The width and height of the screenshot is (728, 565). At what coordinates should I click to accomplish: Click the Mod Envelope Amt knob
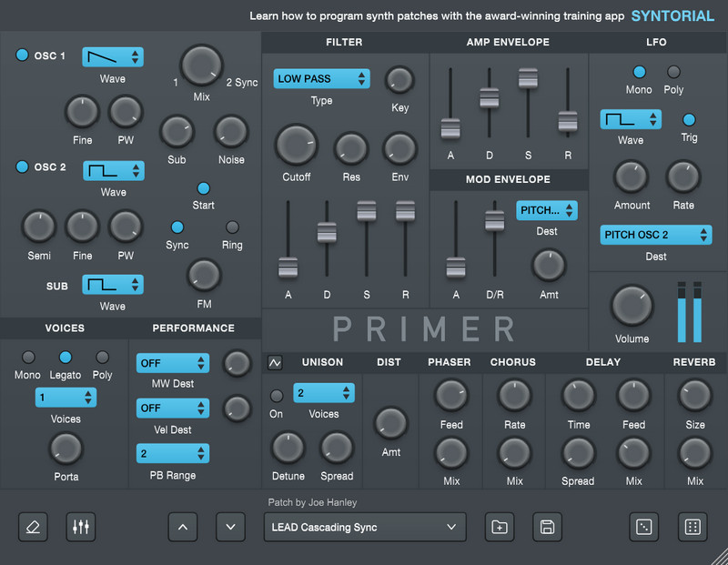549,266
